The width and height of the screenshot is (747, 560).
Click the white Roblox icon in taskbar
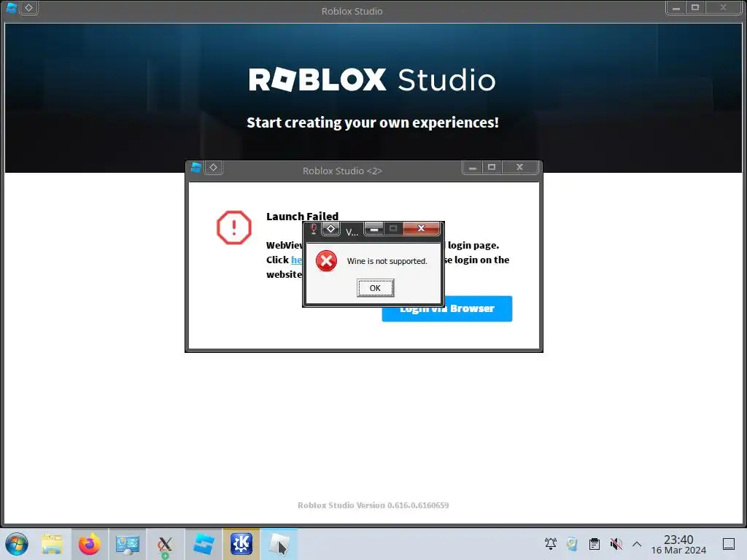(x=279, y=544)
